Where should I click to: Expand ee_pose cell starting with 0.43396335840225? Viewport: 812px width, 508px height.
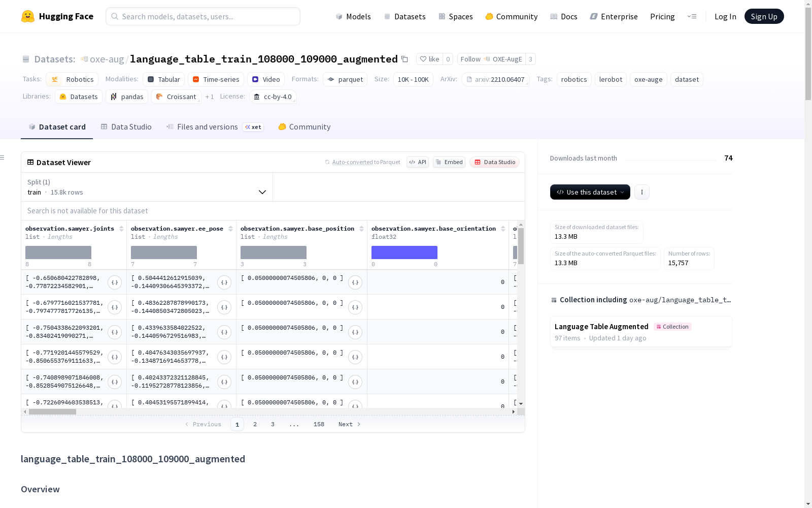pyautogui.click(x=224, y=332)
